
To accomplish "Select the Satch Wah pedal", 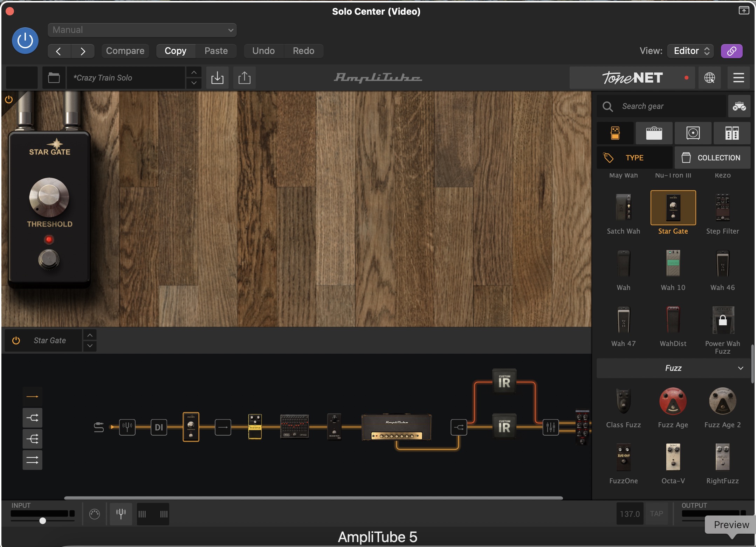I will point(624,214).
